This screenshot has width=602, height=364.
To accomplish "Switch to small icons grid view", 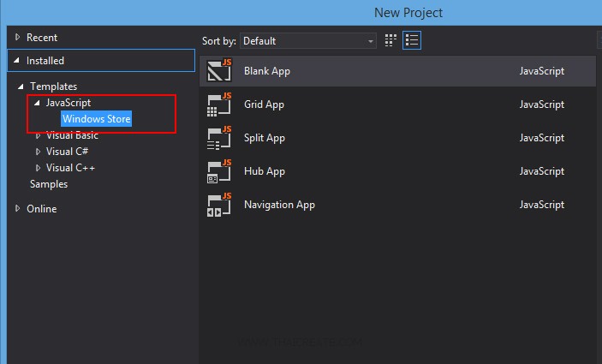I will tap(391, 40).
